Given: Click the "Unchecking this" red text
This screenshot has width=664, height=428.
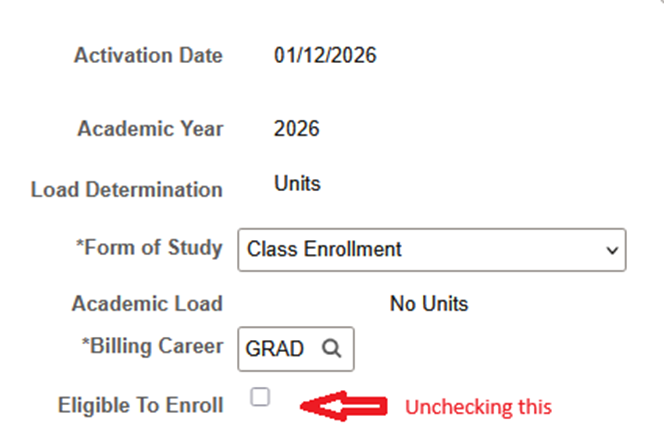Looking at the screenshot, I should 478,407.
